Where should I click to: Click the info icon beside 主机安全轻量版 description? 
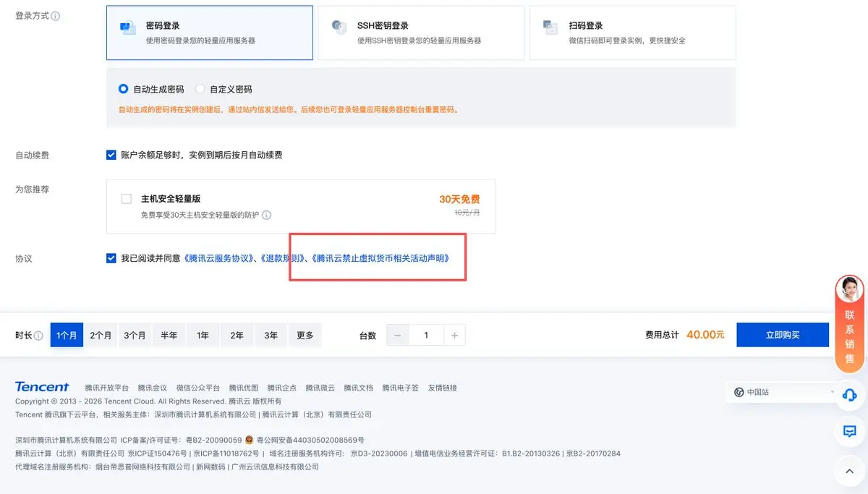pyautogui.click(x=266, y=215)
